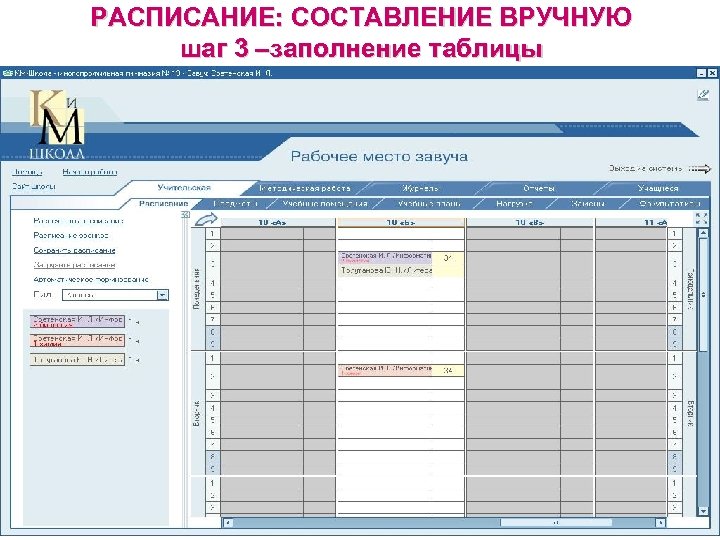The height and width of the screenshot is (540, 720).
Task: Click the 10 «Б» class column header
Action: click(x=401, y=223)
